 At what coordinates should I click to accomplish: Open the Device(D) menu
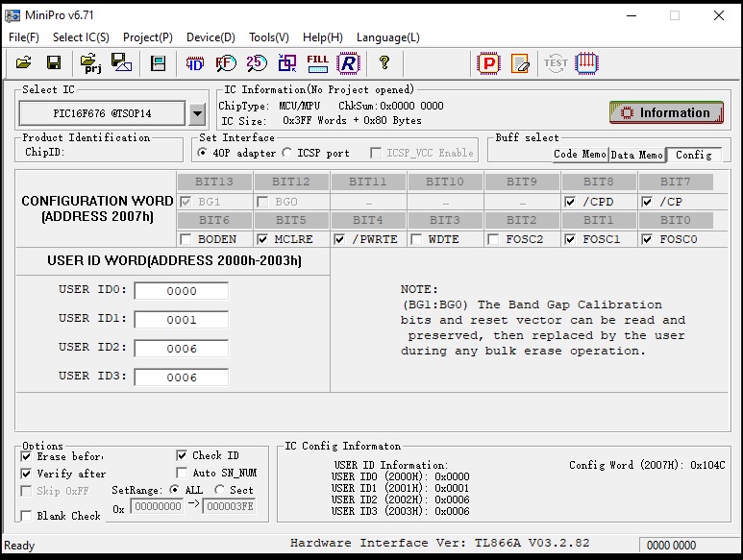click(211, 37)
